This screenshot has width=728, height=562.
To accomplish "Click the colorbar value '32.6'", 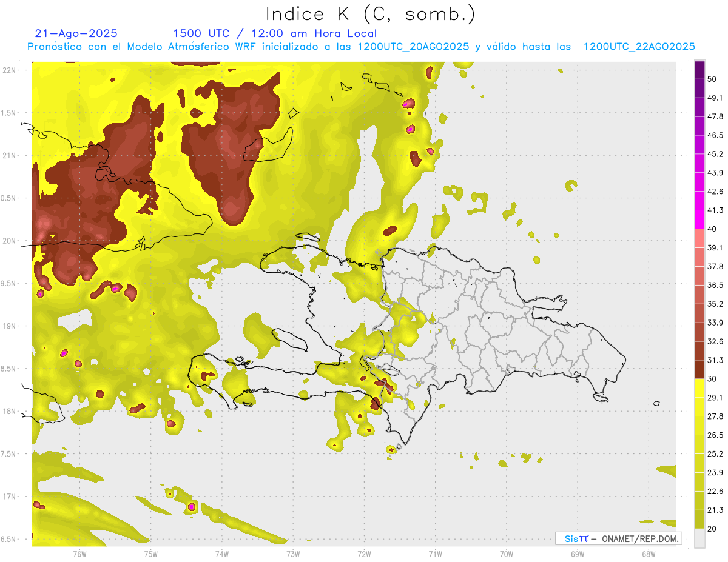I will [x=716, y=341].
